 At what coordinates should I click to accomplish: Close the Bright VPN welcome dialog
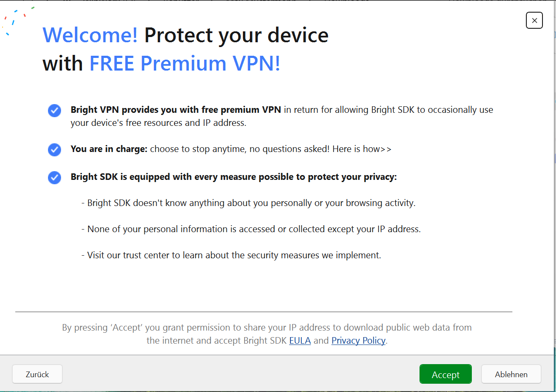pos(534,20)
